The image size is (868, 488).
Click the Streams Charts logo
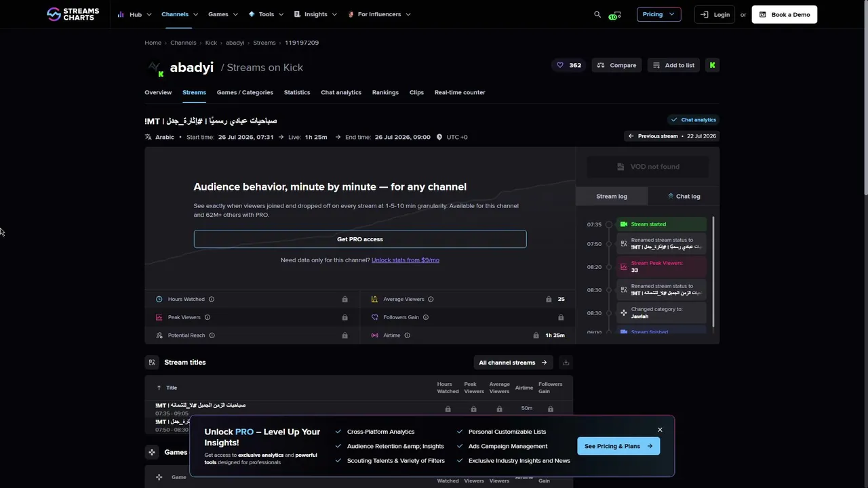coord(73,14)
